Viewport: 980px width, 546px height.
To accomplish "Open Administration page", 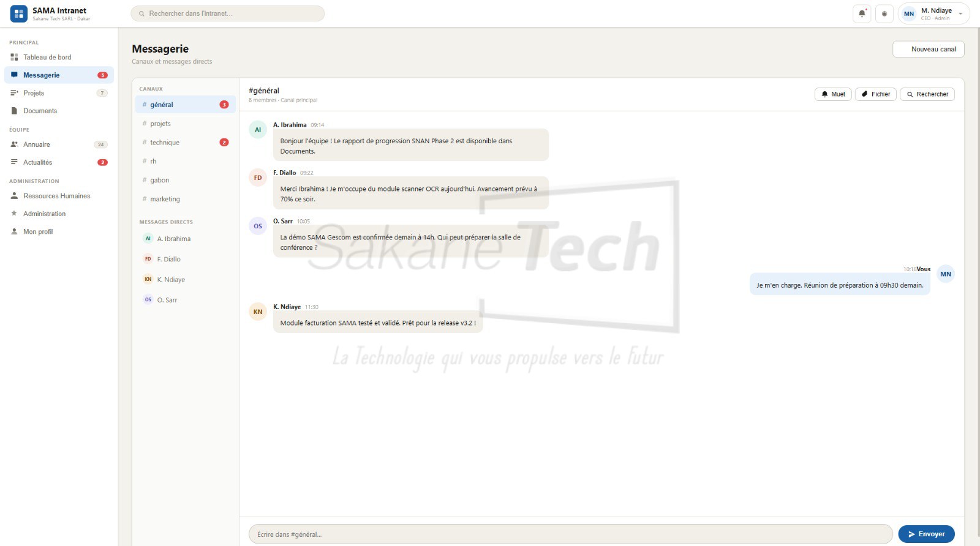I will click(59, 214).
